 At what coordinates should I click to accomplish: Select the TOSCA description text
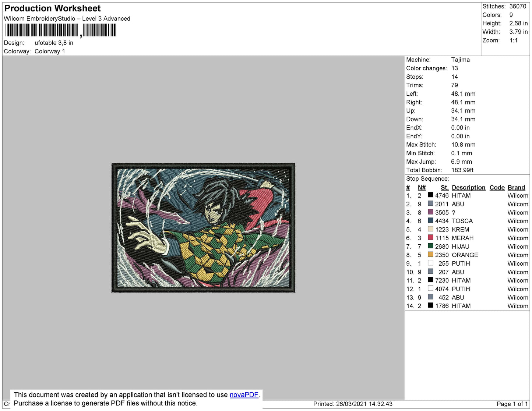coord(462,221)
